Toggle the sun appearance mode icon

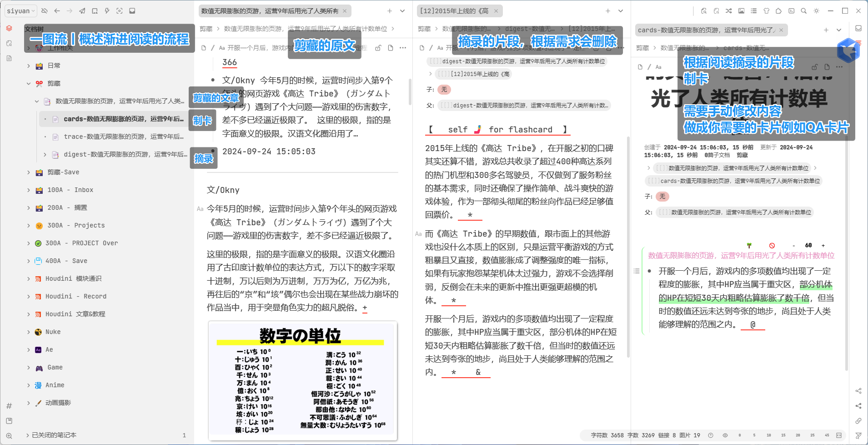pos(817,11)
